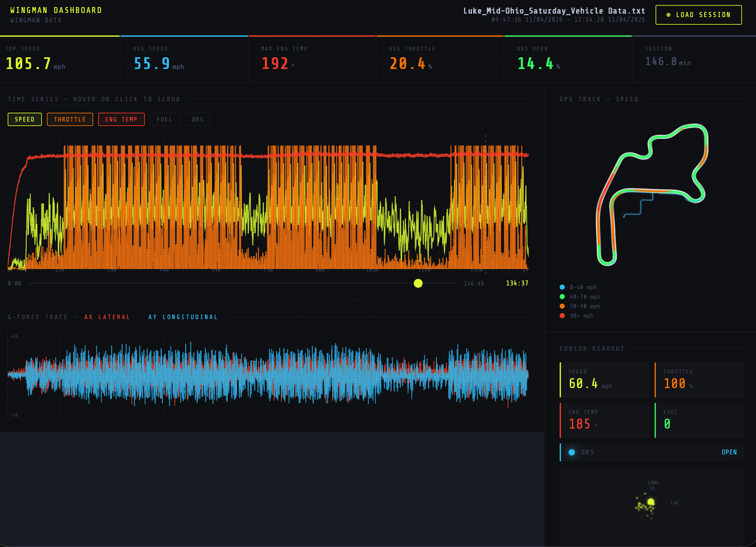Screen dimensions: 756x547
Task: Select the Top Speed stat card
Action: coord(60,59)
